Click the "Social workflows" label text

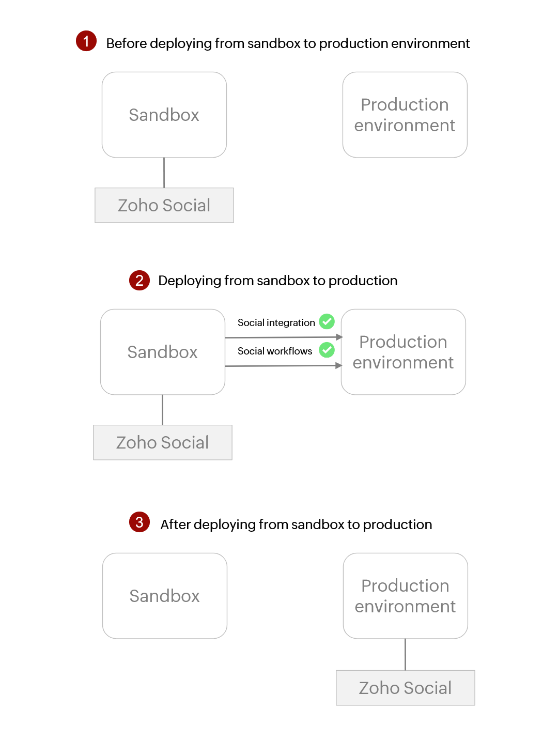tap(275, 351)
